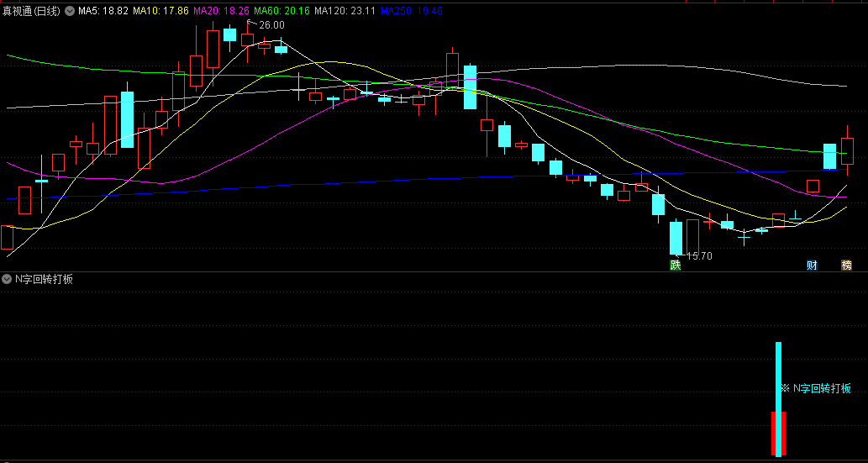Image resolution: width=868 pixels, height=463 pixels.
Task: Select the blue MA250: 19.46 label
Action: click(x=412, y=11)
